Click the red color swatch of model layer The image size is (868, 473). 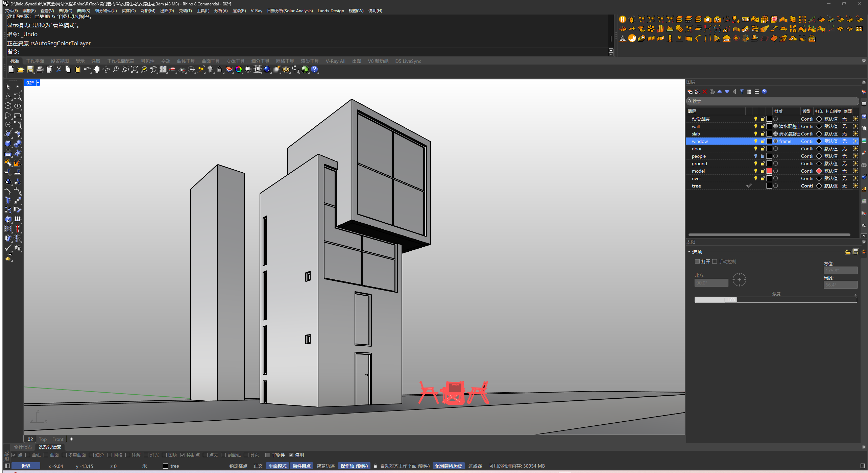(769, 171)
